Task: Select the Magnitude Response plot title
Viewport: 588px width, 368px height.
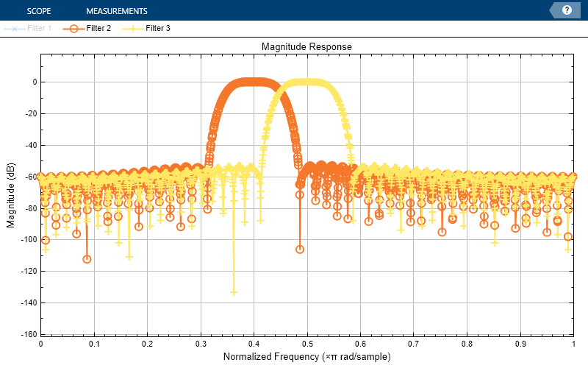Action: [306, 46]
